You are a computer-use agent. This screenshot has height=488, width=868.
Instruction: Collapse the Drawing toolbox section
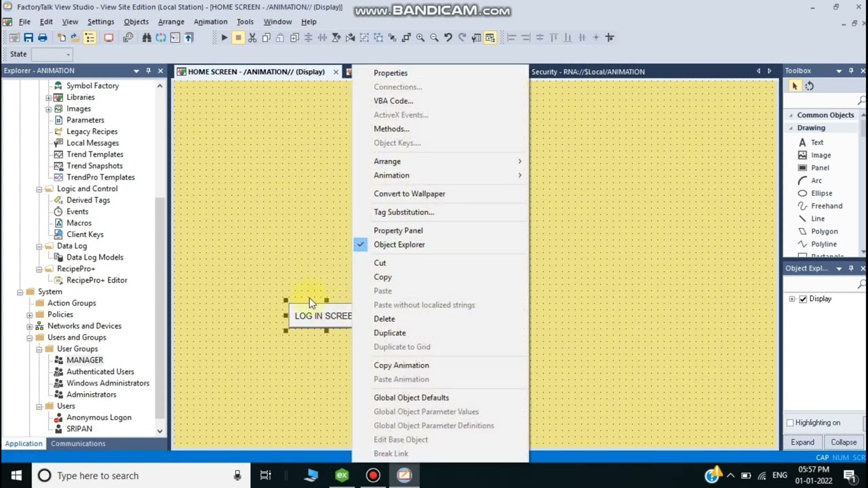point(791,128)
